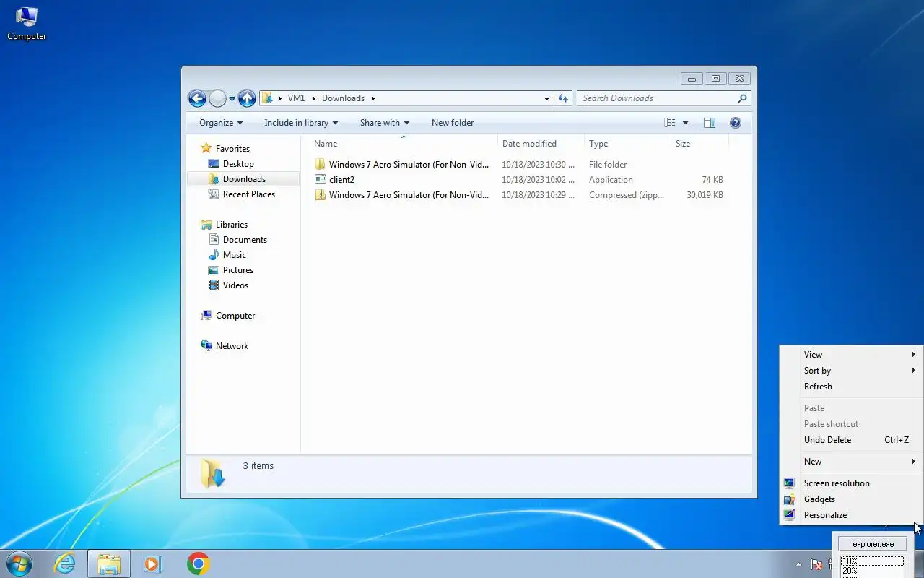
Task: Choose Refresh from context menu
Action: point(853,387)
